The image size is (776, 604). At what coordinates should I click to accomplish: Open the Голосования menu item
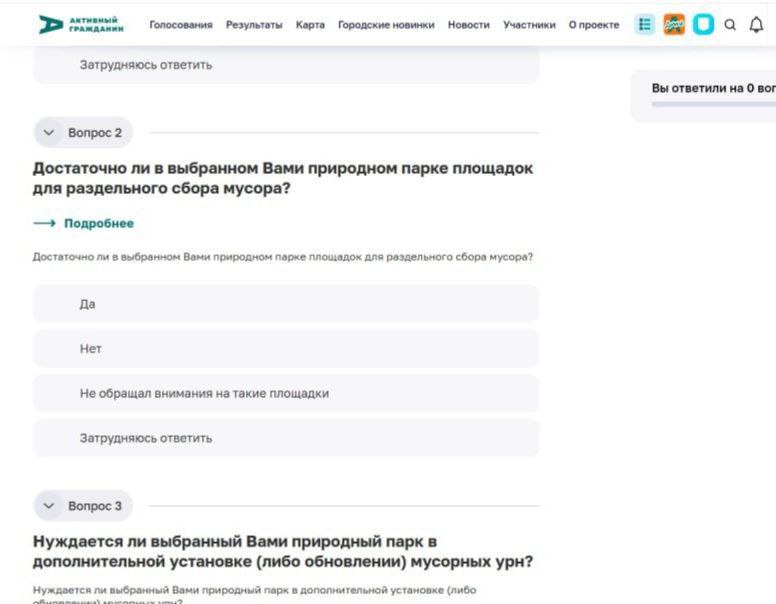tap(181, 25)
